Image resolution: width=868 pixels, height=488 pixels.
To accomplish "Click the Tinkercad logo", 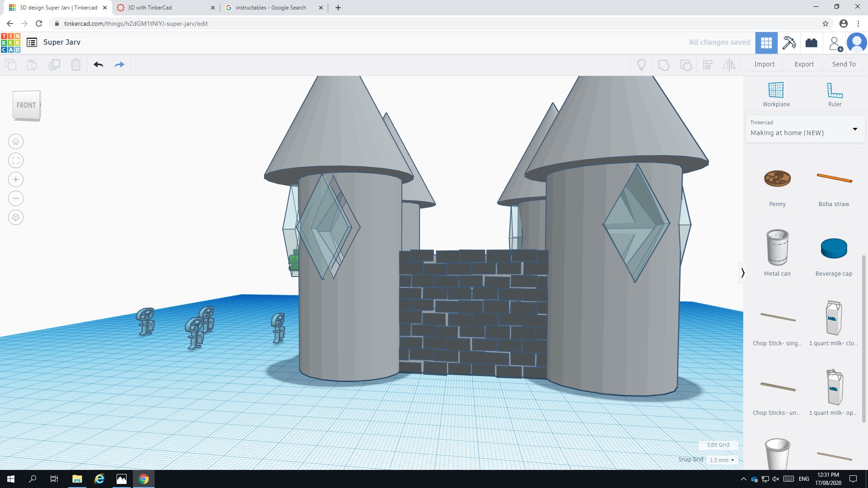I will pyautogui.click(x=11, y=42).
